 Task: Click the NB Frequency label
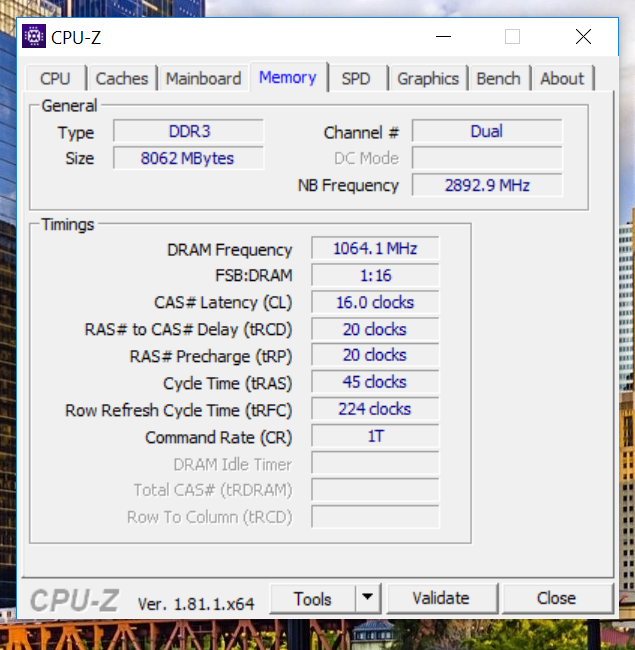pyautogui.click(x=348, y=185)
